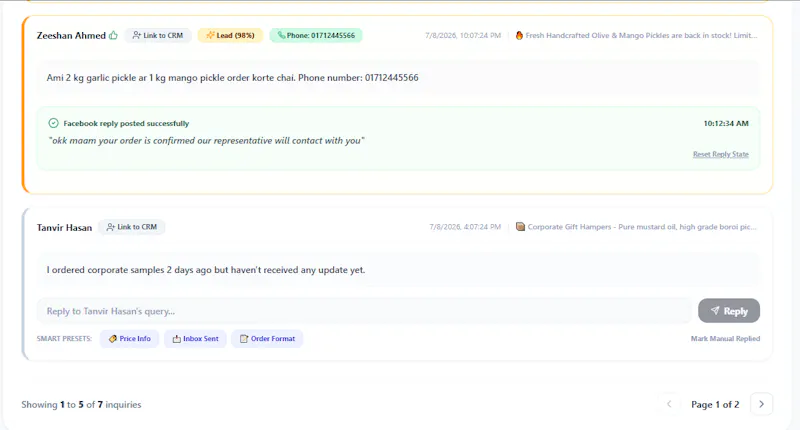This screenshot has height=430, width=800.
Task: Go to next page of inquiries
Action: pos(761,404)
